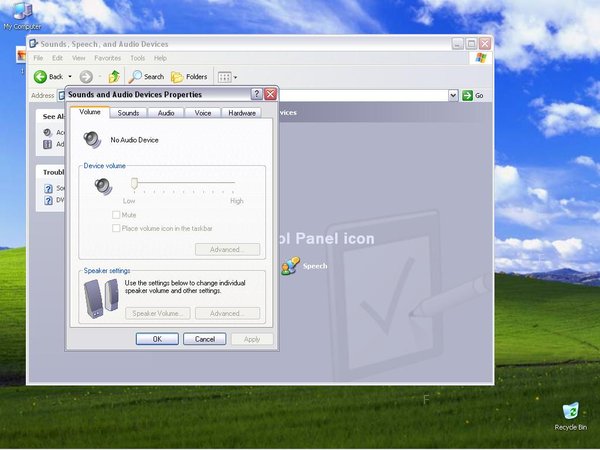Click the disabled Forward arrow icon
This screenshot has height=450, width=600.
click(86, 77)
